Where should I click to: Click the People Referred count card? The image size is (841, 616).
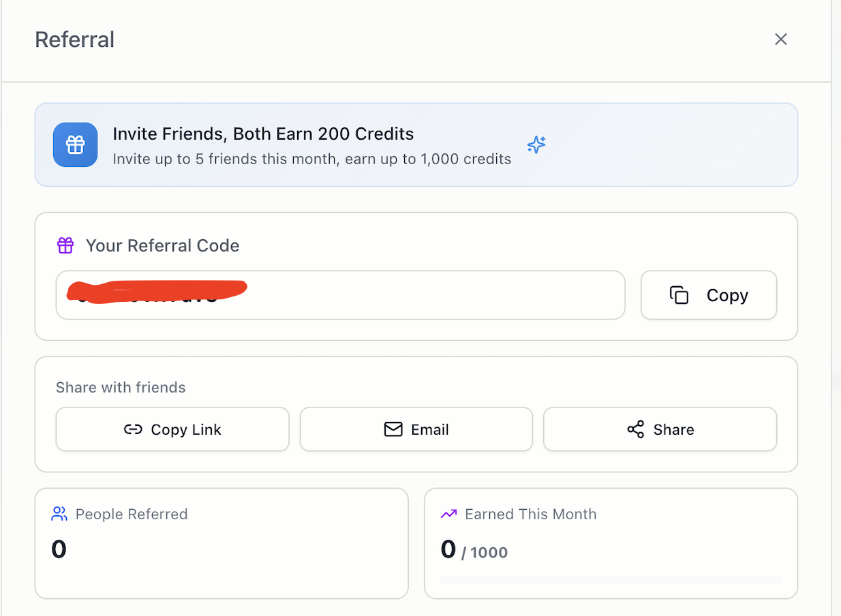pyautogui.click(x=221, y=543)
